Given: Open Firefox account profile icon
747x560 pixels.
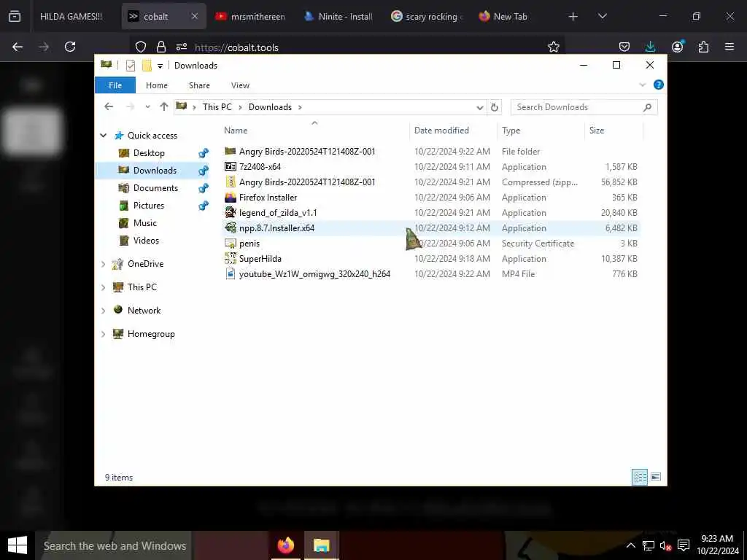Looking at the screenshot, I should point(677,47).
